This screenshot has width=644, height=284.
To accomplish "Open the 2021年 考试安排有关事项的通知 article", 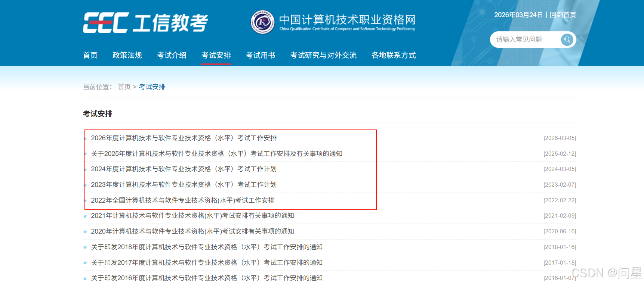I will [192, 216].
